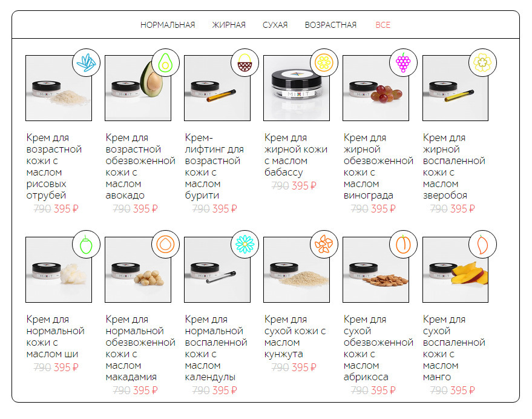Click the turquoise calendula daisy icon
This screenshot has width=532, height=419.
click(245, 245)
